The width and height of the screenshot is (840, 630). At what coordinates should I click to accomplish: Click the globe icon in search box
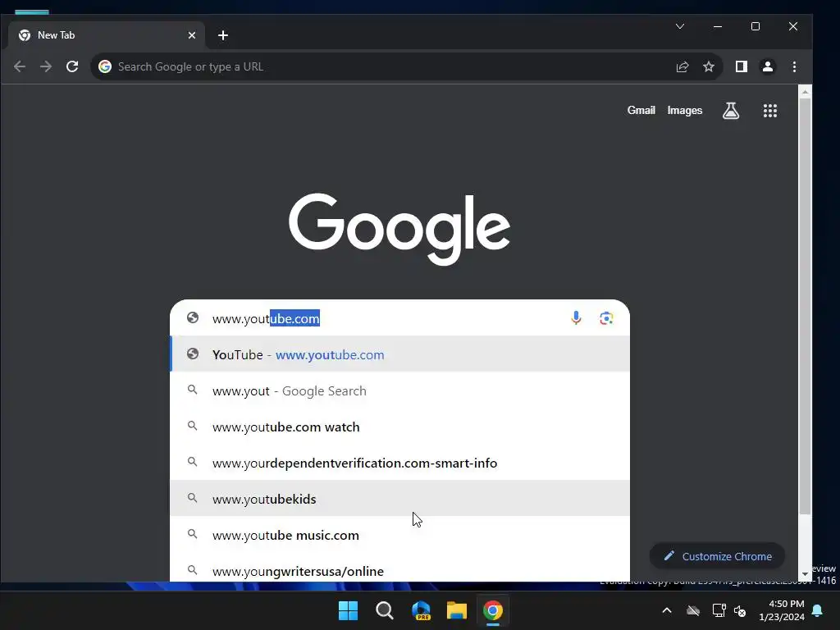pyautogui.click(x=193, y=317)
